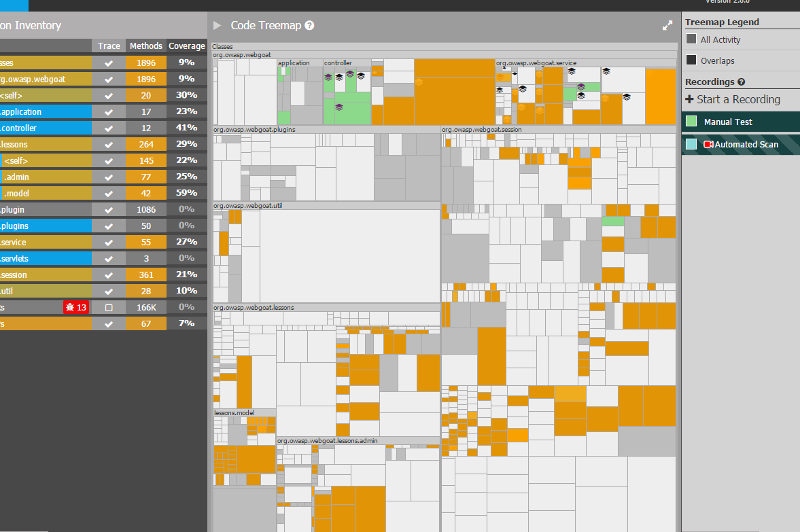Screen dimensions: 800x532
Task: Select the Automated Scan recording entry
Action: (x=741, y=144)
